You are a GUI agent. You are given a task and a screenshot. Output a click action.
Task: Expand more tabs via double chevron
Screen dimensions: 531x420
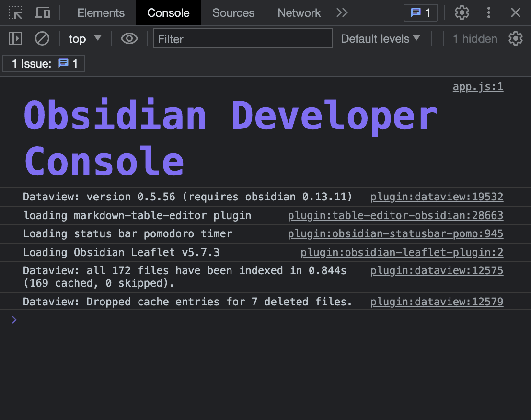pos(342,13)
